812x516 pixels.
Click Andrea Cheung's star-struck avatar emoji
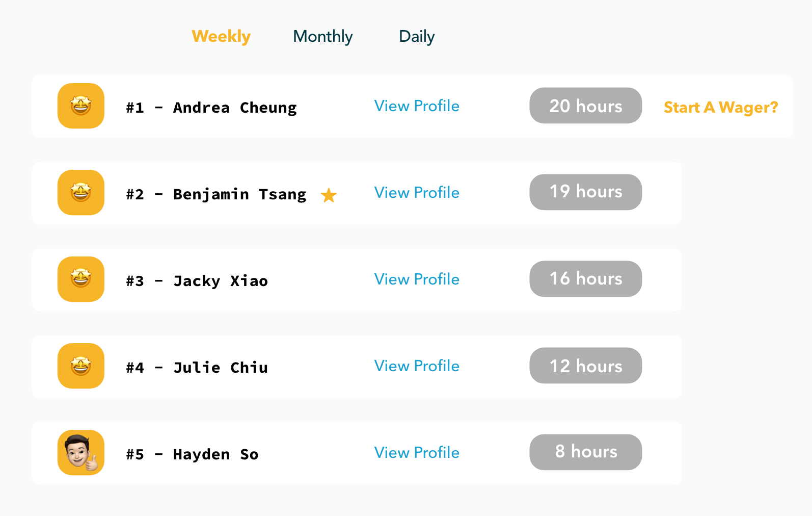80,106
